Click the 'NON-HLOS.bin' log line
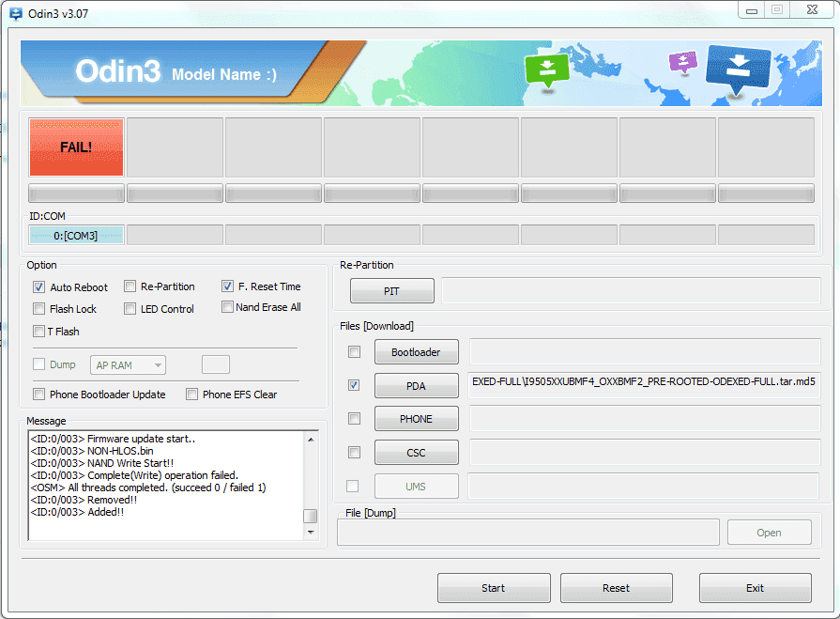 point(92,451)
